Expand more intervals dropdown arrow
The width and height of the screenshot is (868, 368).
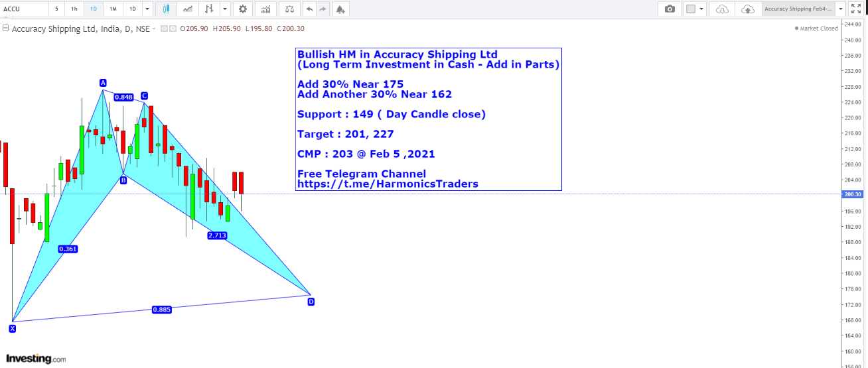coord(147,9)
